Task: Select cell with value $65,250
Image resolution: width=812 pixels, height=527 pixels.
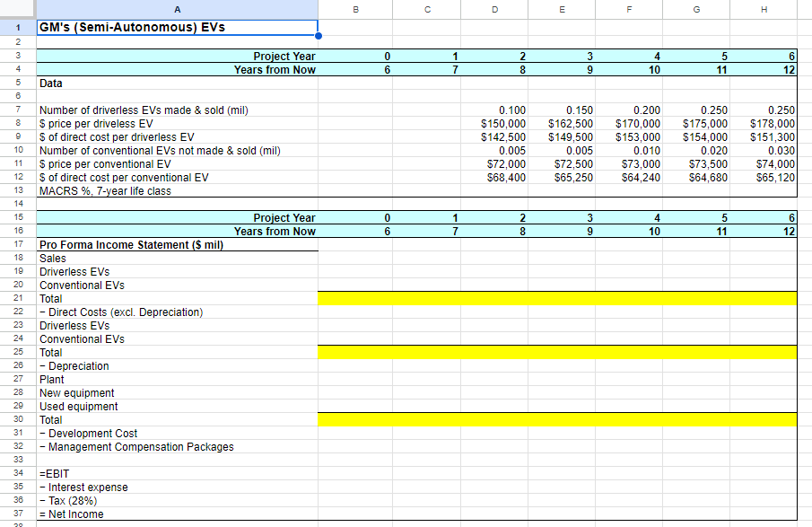Action: point(562,177)
